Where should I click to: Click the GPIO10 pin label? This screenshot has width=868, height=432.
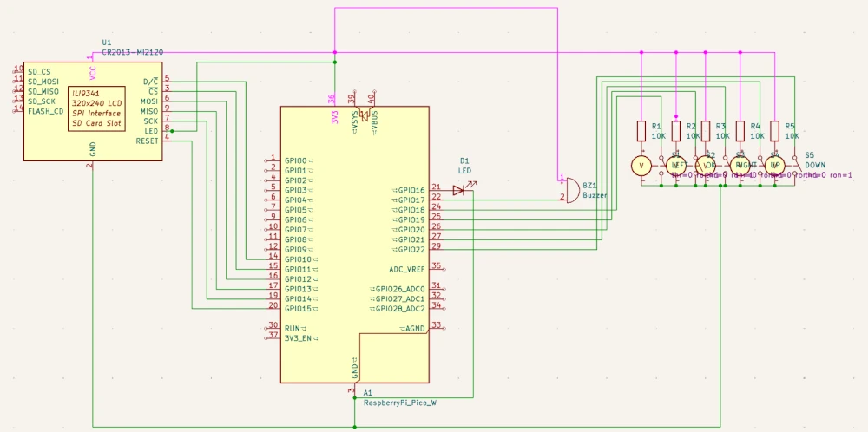298,259
